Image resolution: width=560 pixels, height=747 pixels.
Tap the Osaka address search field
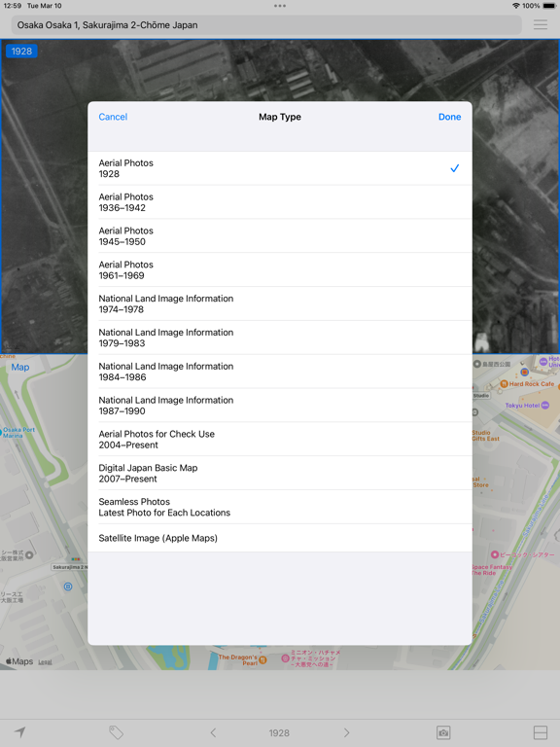tap(266, 25)
